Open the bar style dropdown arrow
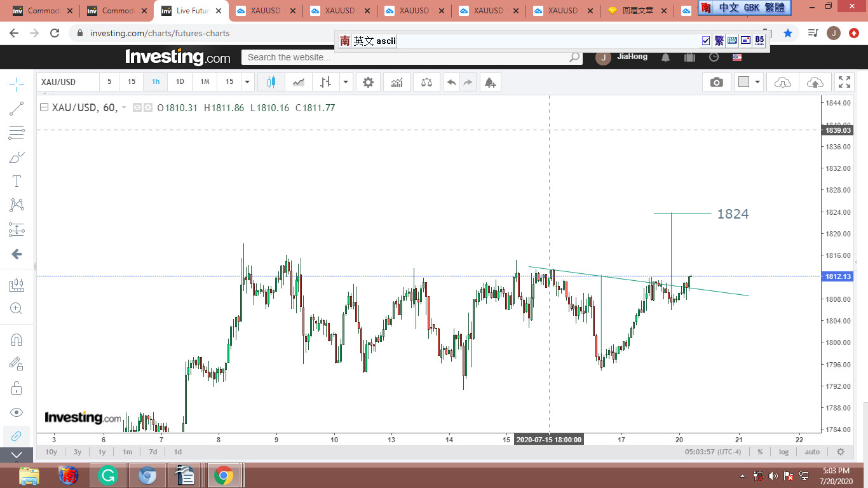This screenshot has height=488, width=868. pos(346,82)
